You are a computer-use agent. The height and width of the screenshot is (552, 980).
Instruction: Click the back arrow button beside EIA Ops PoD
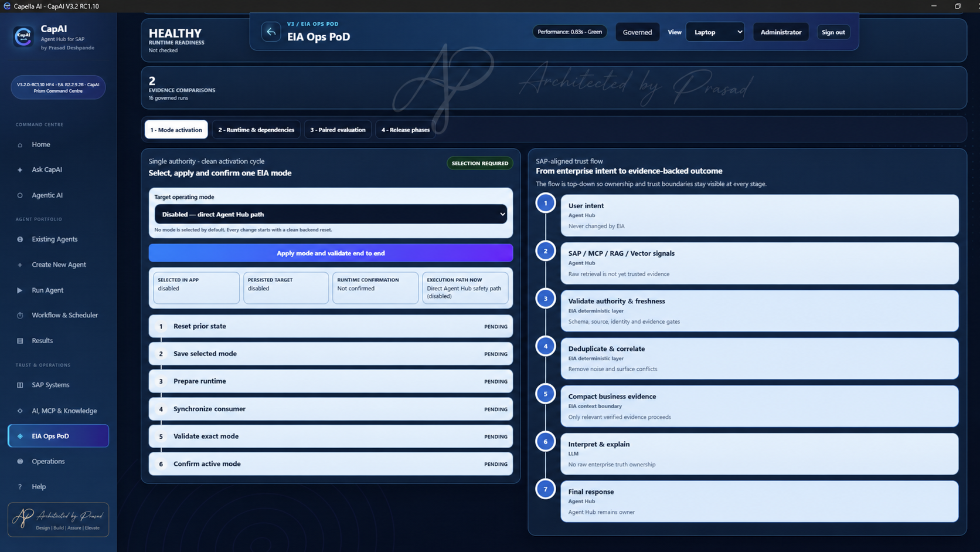pyautogui.click(x=271, y=32)
